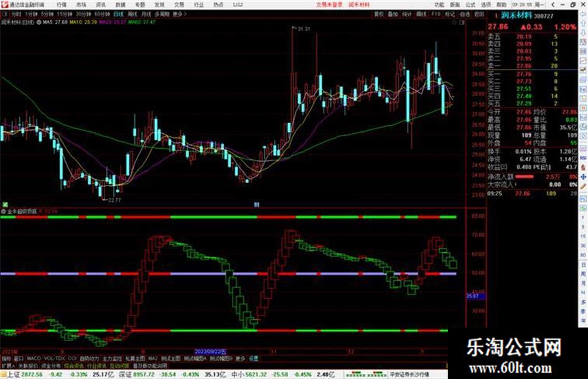This screenshot has height=379, width=588.
Task: Click the 叠加 overlay button
Action: pyautogui.click(x=393, y=14)
